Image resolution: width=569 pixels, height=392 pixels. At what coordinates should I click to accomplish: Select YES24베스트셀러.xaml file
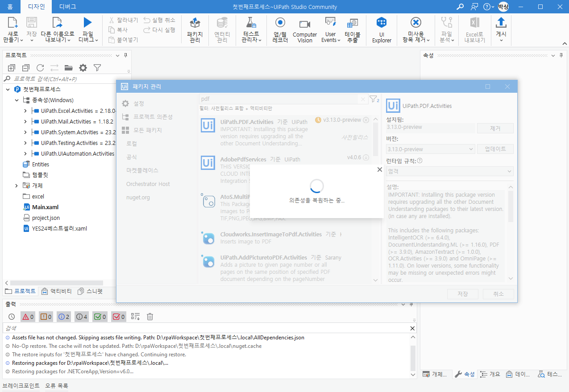click(59, 229)
